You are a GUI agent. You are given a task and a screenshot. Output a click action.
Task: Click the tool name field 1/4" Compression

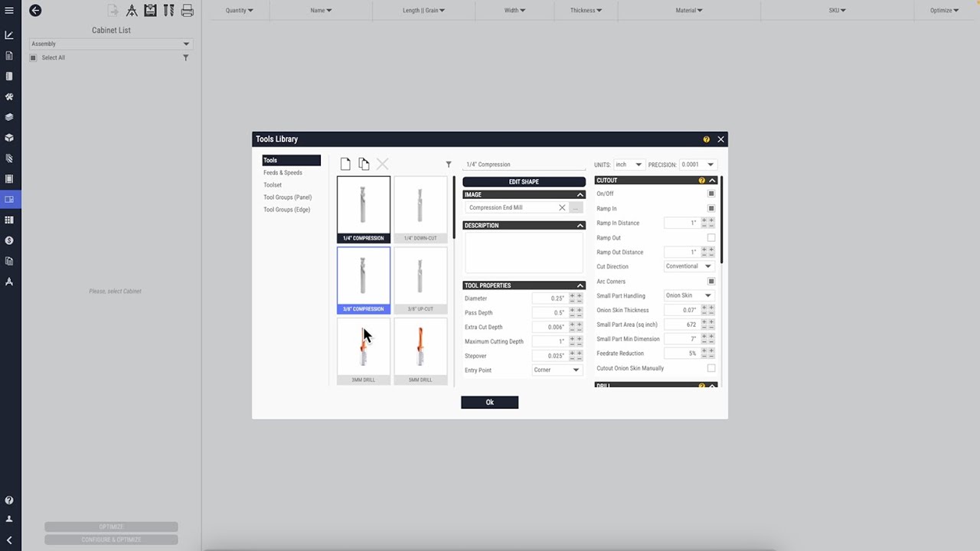(x=524, y=165)
